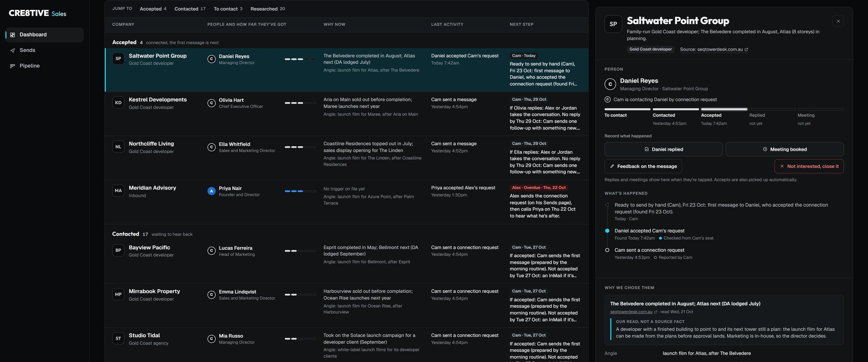Click the NL avatar for Northcliffe Living

tap(118, 147)
